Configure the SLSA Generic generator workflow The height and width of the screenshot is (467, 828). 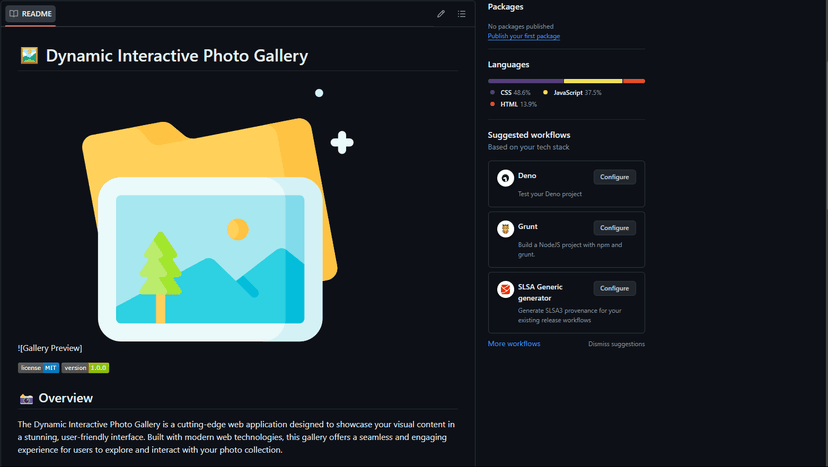point(614,288)
